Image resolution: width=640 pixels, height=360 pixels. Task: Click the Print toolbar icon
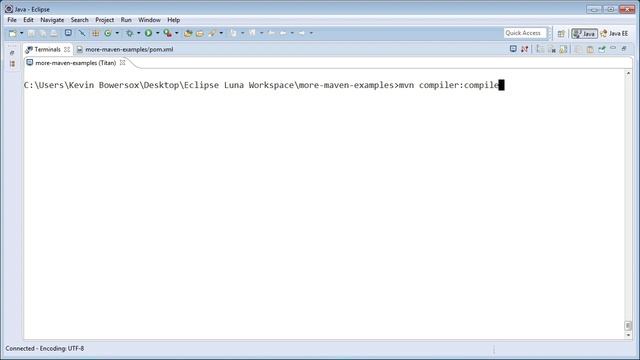point(53,33)
